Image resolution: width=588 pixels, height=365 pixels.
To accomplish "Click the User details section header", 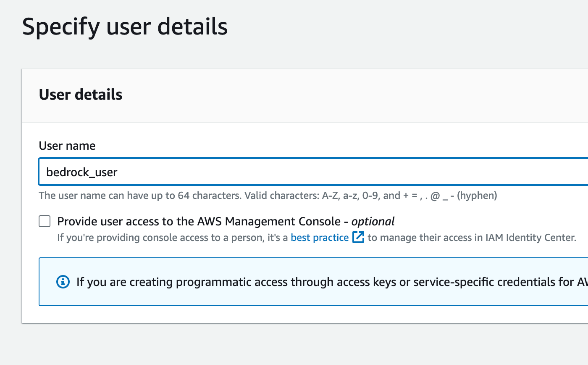I will (81, 95).
